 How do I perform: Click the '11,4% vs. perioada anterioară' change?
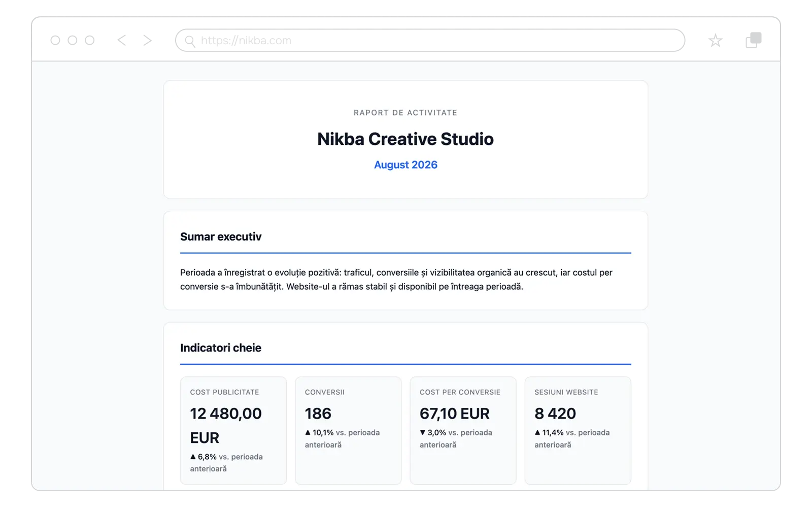(572, 438)
